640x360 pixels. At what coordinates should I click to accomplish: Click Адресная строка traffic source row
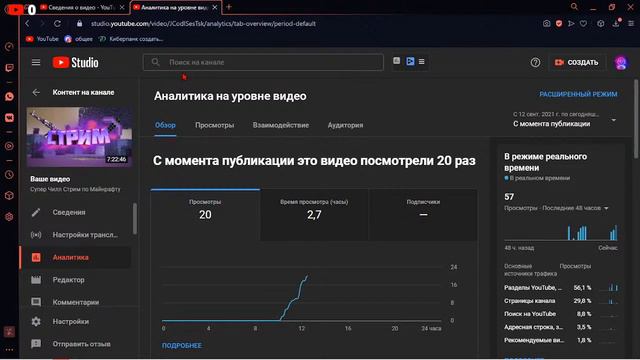(x=561, y=327)
